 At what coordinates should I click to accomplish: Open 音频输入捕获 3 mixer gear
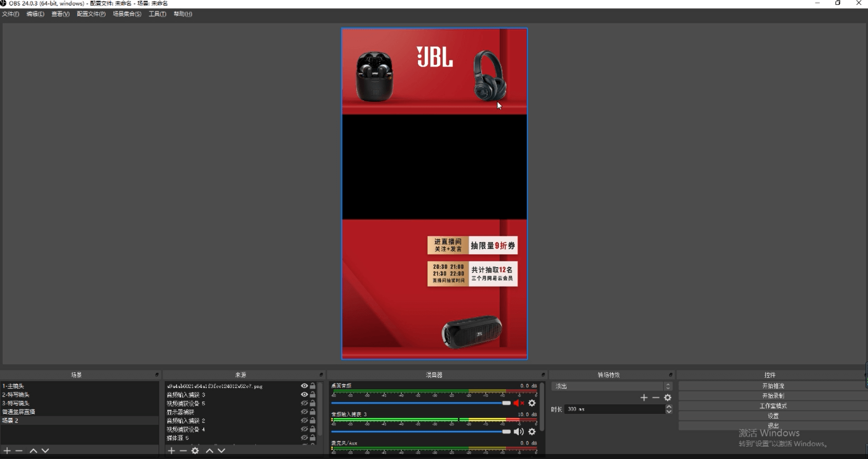coord(532,432)
